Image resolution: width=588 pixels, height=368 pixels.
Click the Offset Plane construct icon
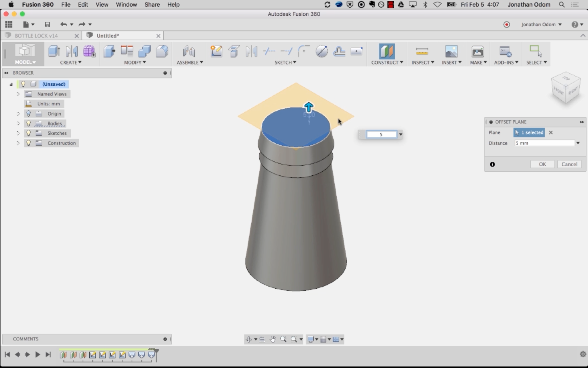[x=387, y=51]
